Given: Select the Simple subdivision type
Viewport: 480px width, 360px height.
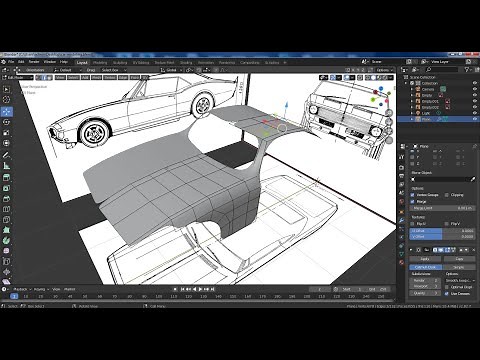Looking at the screenshot, I should (459, 267).
